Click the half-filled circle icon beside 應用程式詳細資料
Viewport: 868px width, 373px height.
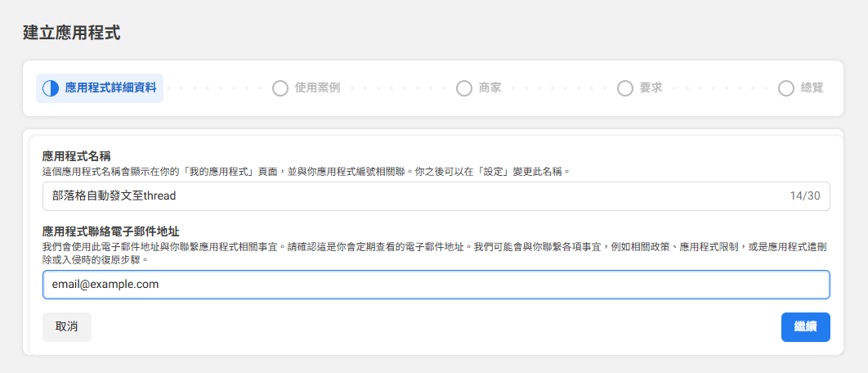(51, 88)
